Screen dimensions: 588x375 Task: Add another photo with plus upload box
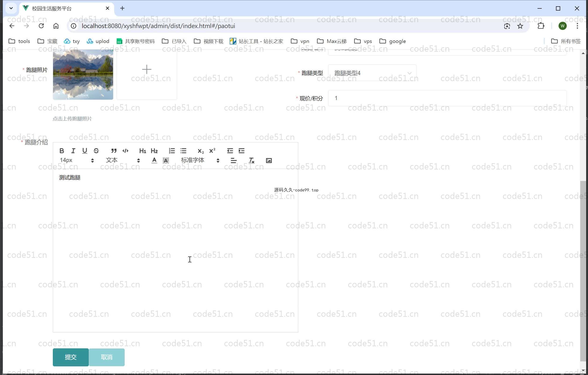pos(147,75)
